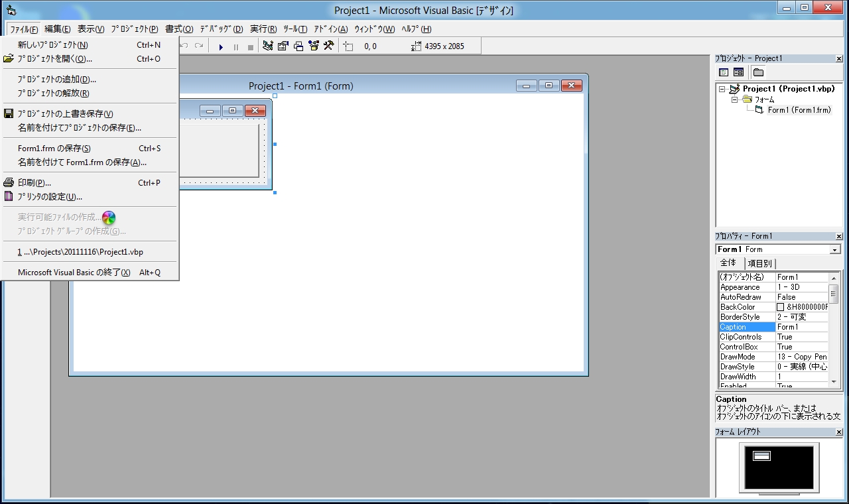Viewport: 849px width, 504px height.
Task: Click the Break (pause) toolbar icon
Action: [x=235, y=46]
